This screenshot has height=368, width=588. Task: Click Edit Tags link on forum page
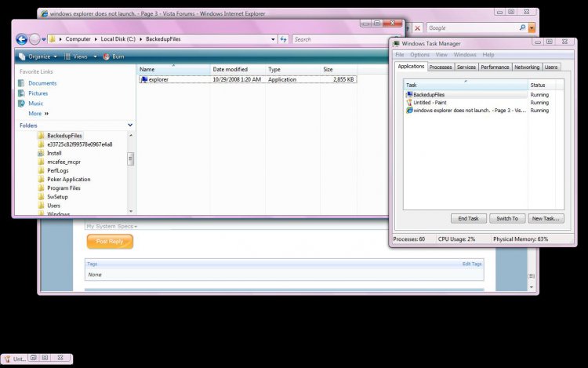472,264
